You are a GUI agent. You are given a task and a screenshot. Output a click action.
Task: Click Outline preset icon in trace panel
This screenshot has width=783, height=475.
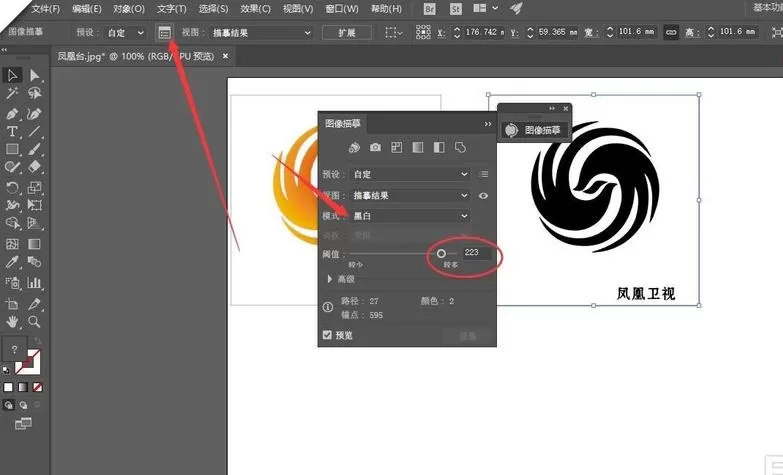460,147
